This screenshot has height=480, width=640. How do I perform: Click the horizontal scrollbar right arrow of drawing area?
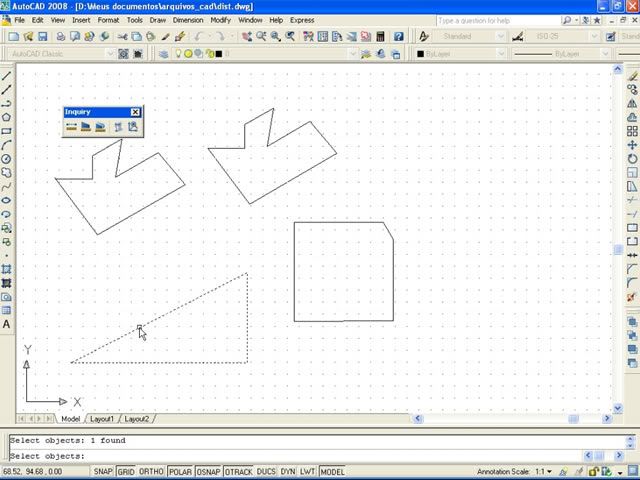pos(607,418)
